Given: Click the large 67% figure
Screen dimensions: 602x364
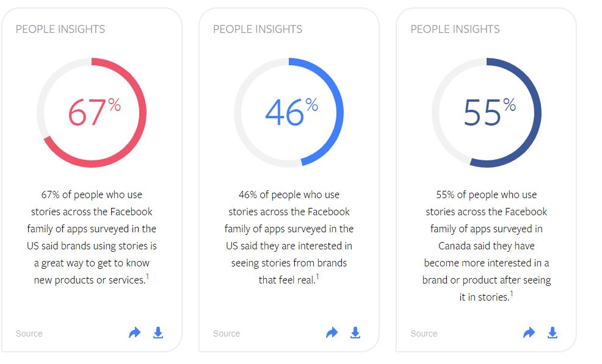Looking at the screenshot, I should [95, 112].
